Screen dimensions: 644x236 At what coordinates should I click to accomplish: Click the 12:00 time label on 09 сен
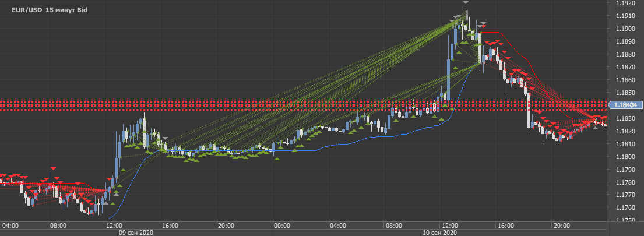(114, 226)
